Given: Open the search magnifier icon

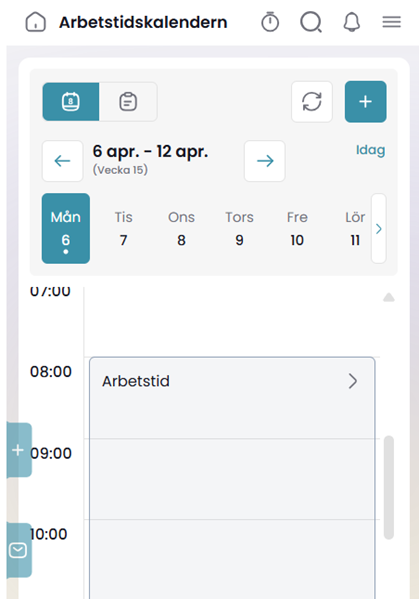Looking at the screenshot, I should pyautogui.click(x=311, y=22).
